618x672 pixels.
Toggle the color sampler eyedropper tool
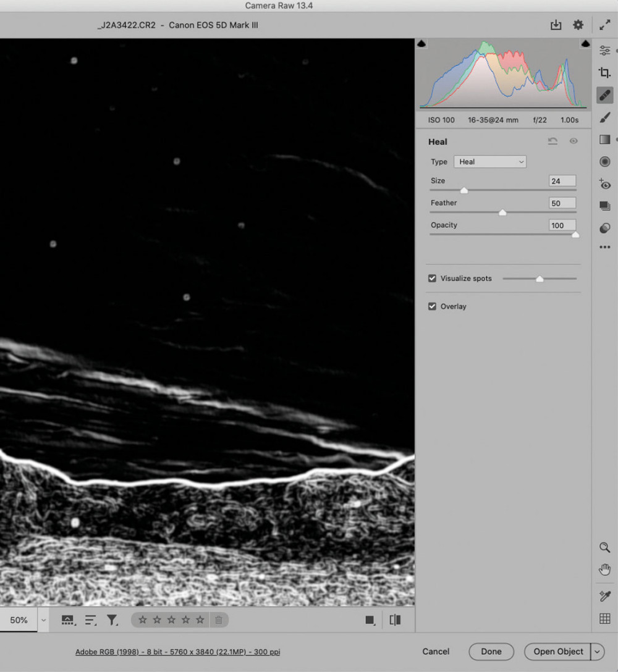point(604,595)
